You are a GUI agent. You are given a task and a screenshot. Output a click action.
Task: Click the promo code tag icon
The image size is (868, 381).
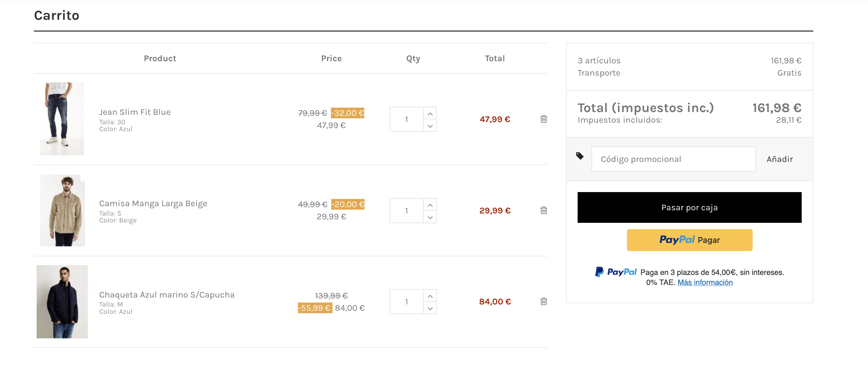point(580,156)
